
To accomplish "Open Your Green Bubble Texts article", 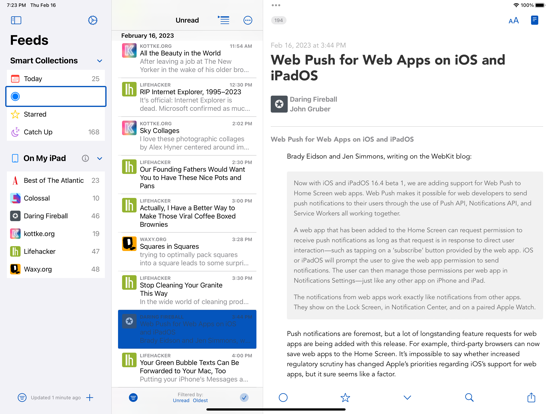I will click(187, 368).
